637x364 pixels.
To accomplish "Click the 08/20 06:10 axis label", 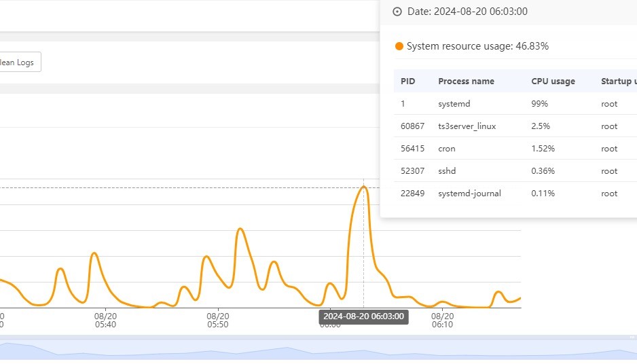I will click(442, 320).
